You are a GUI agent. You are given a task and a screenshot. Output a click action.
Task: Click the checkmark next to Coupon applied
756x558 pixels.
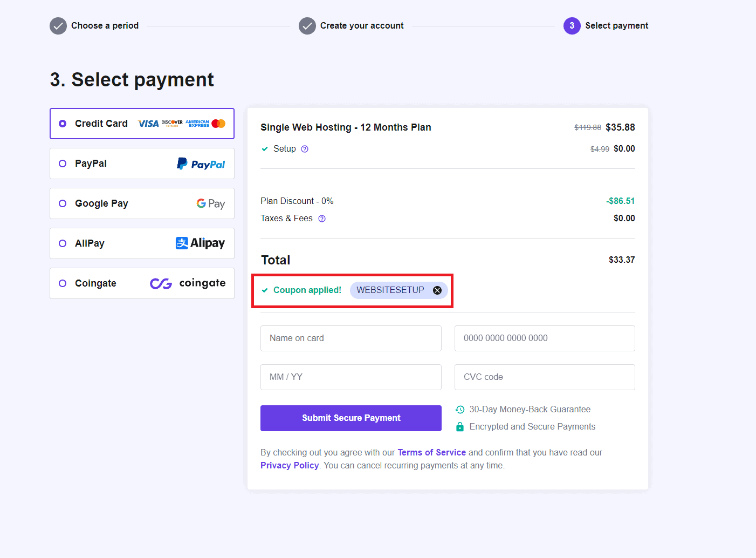(x=265, y=290)
